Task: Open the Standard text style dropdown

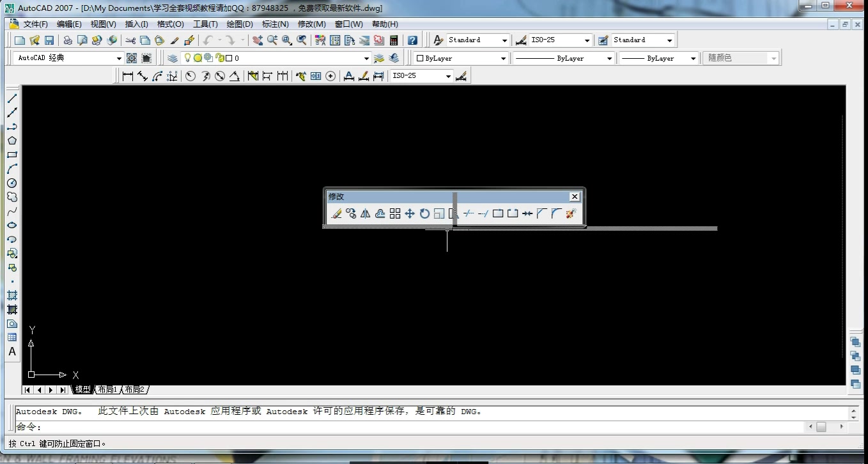Action: [x=478, y=40]
